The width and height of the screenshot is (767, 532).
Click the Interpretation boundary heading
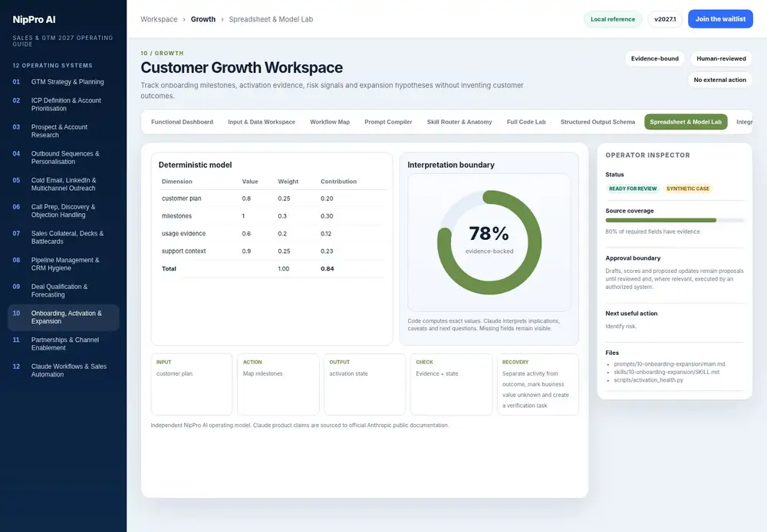pyautogui.click(x=450, y=165)
